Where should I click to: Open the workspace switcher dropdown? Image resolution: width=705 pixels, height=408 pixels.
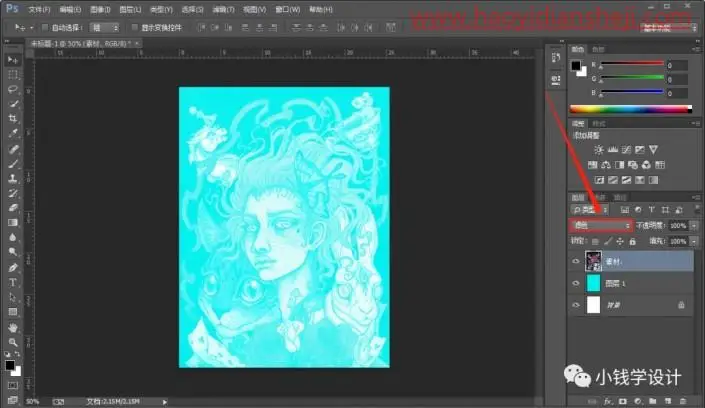coord(669,28)
